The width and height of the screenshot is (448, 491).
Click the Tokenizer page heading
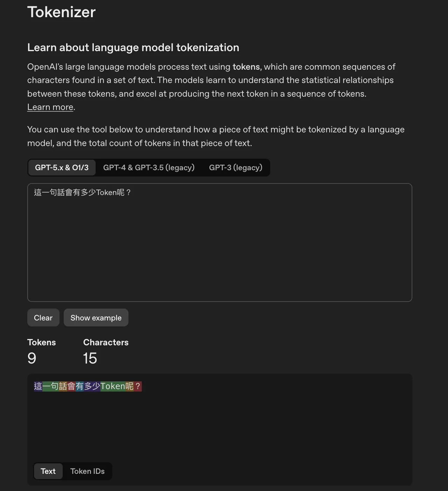tap(61, 12)
